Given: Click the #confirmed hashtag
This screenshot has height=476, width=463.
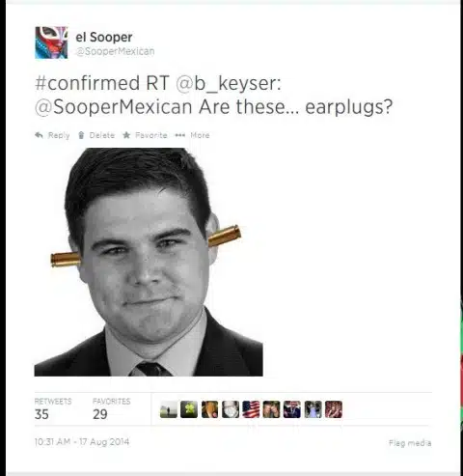Looking at the screenshot, I should click(87, 83).
